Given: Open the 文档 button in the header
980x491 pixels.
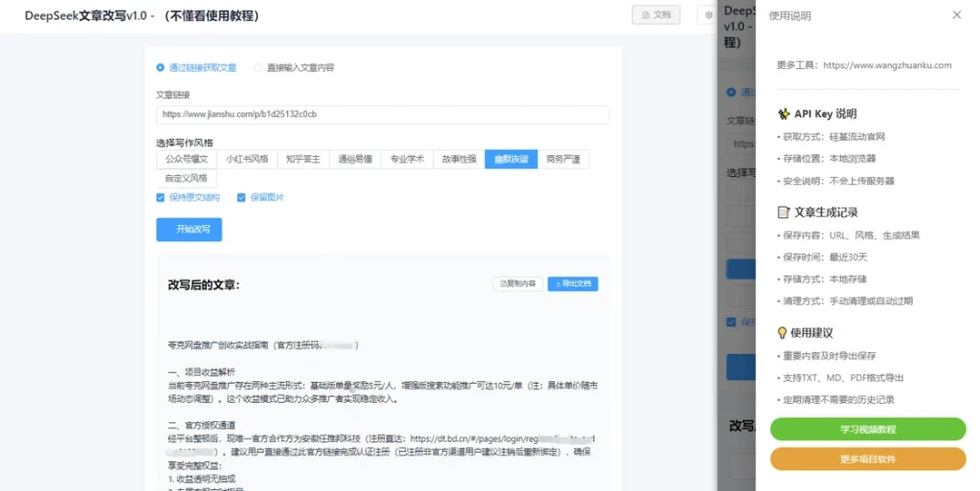Looking at the screenshot, I should [x=656, y=15].
